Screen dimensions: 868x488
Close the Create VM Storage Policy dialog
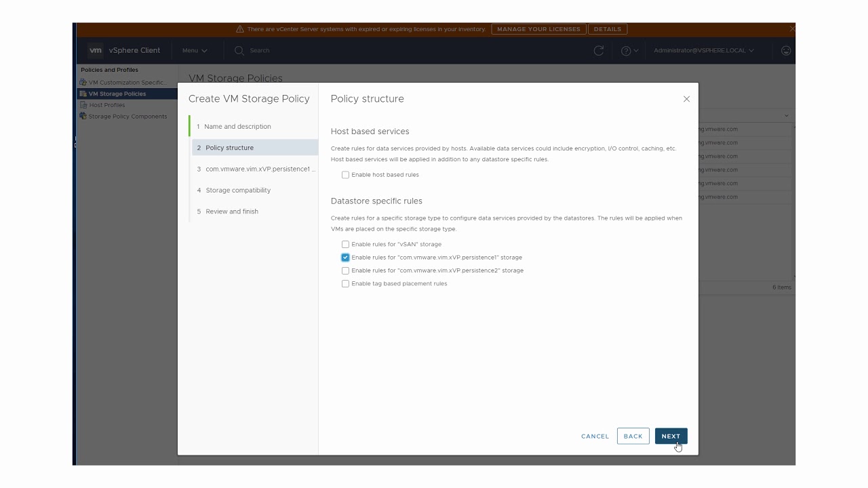pos(686,99)
